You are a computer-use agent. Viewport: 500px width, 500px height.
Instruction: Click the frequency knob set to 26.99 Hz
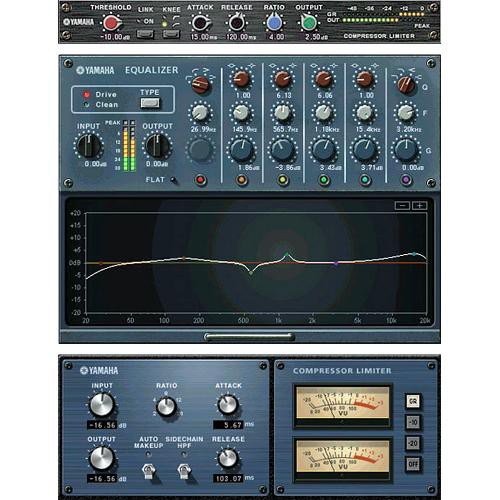(x=200, y=113)
